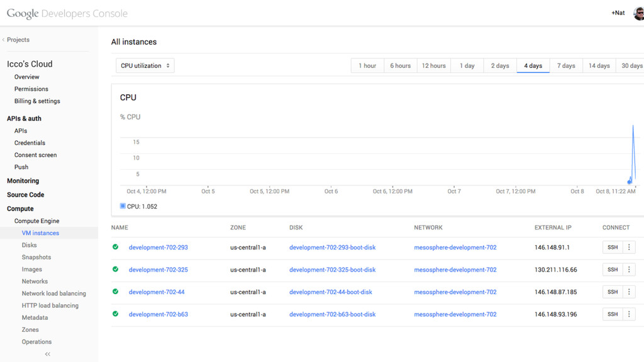The image size is (644, 362).
Task: Open the more-options menu for development-702-325
Action: (629, 269)
